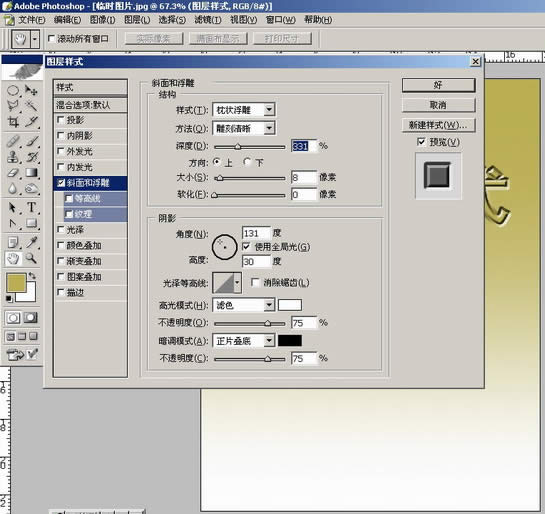545x514 pixels.
Task: Select 混合选项:默认 in the styles list
Action: pyautogui.click(x=90, y=105)
